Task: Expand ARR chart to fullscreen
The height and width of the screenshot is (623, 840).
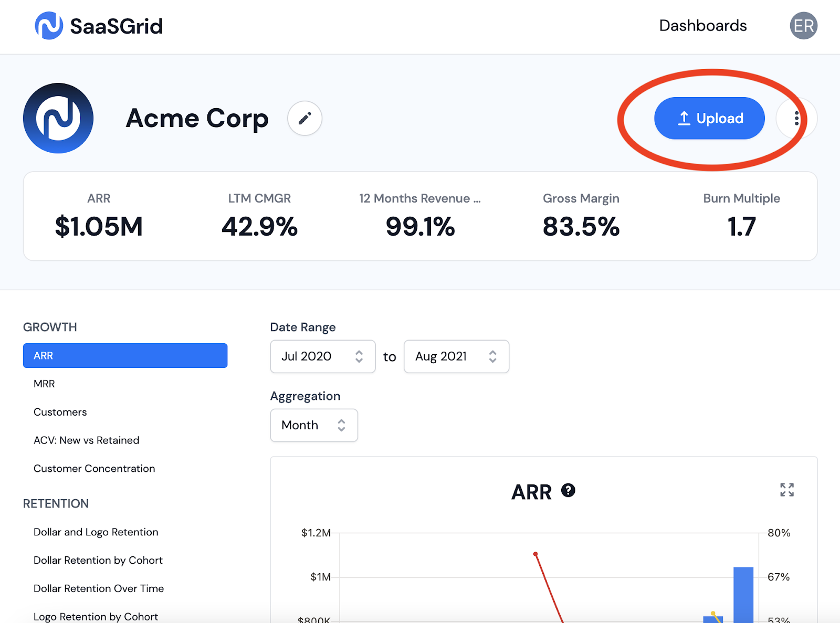Action: point(786,490)
